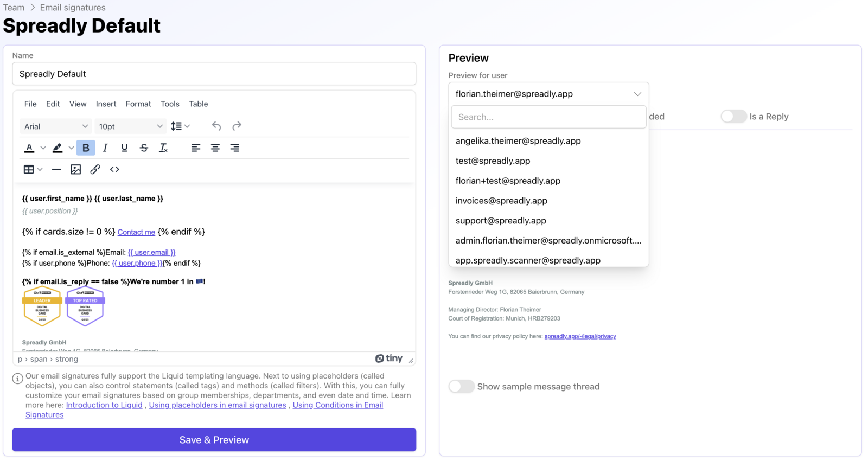Open the Introduction to Liquid link

[104, 405]
